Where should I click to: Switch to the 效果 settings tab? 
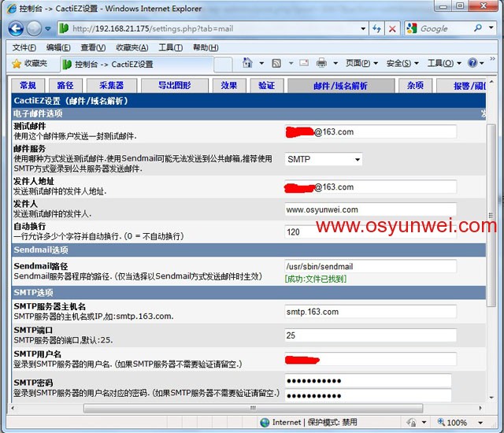[229, 86]
